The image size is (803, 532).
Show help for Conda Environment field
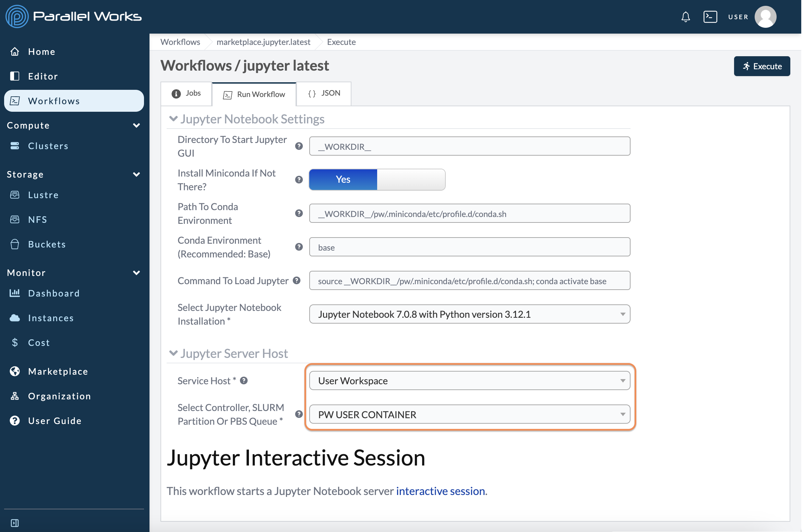point(299,247)
